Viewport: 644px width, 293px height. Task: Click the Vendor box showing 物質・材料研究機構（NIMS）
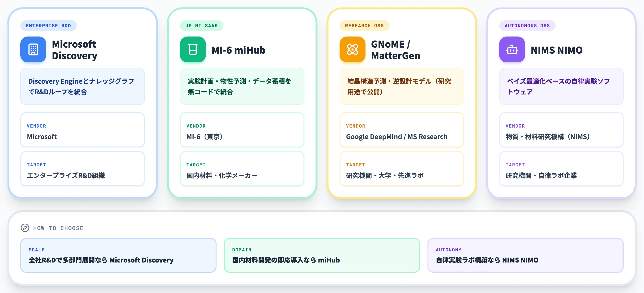(561, 130)
